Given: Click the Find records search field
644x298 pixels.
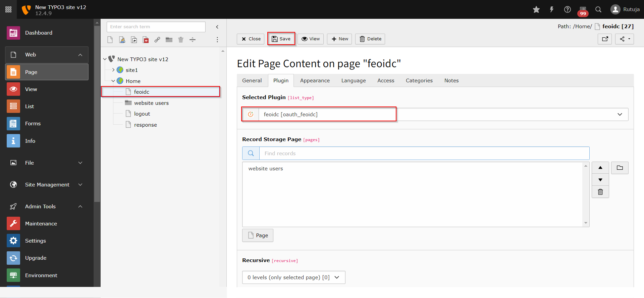Looking at the screenshot, I should coord(424,153).
